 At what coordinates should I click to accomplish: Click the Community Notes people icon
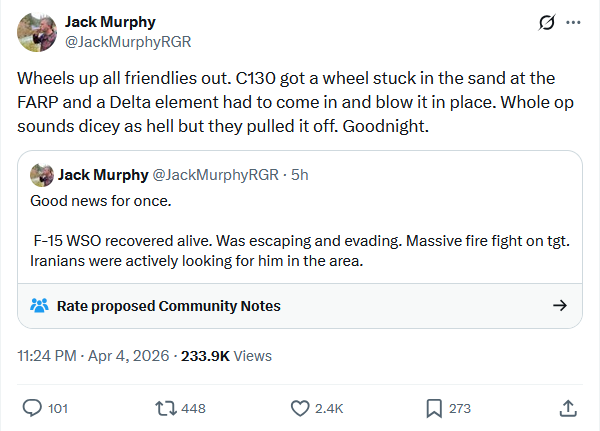point(40,306)
